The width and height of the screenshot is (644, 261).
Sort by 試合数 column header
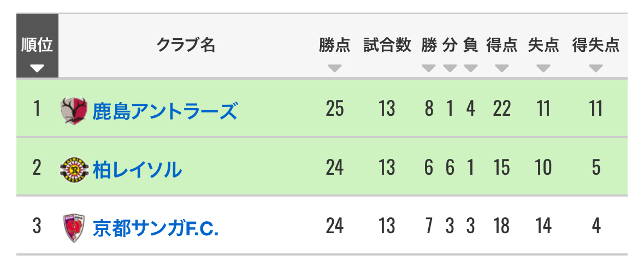[x=387, y=45]
